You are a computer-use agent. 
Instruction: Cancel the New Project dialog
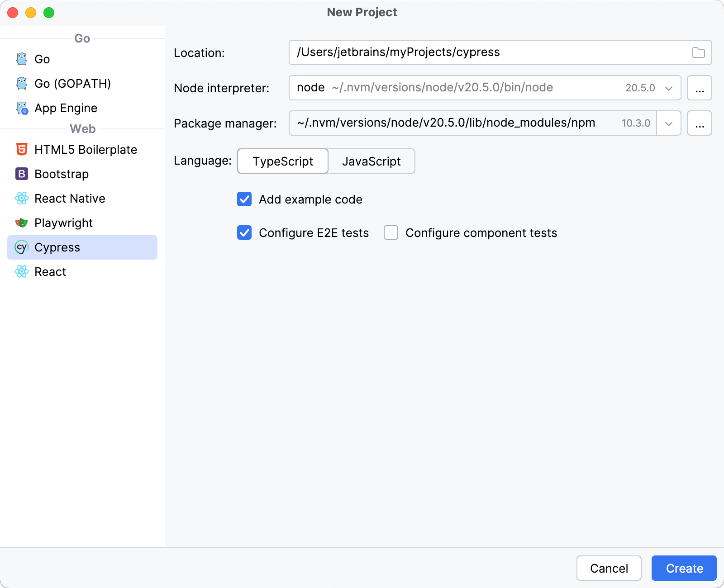(609, 568)
